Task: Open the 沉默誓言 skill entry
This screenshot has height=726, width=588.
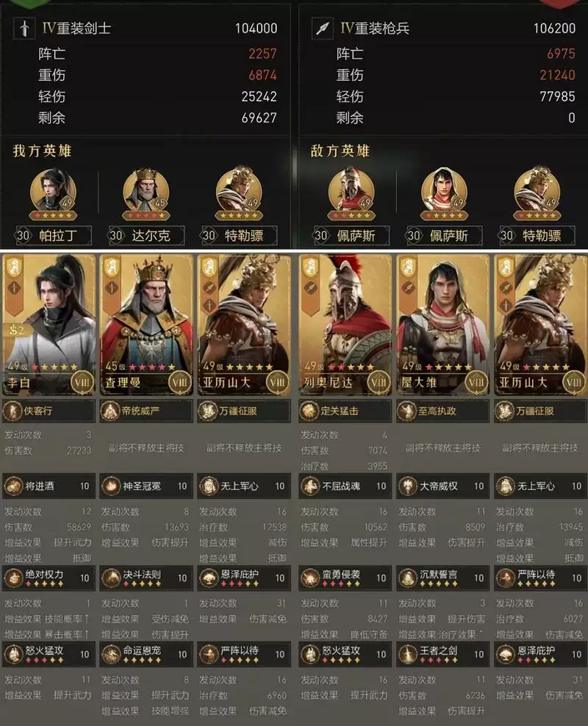Action: click(x=443, y=578)
